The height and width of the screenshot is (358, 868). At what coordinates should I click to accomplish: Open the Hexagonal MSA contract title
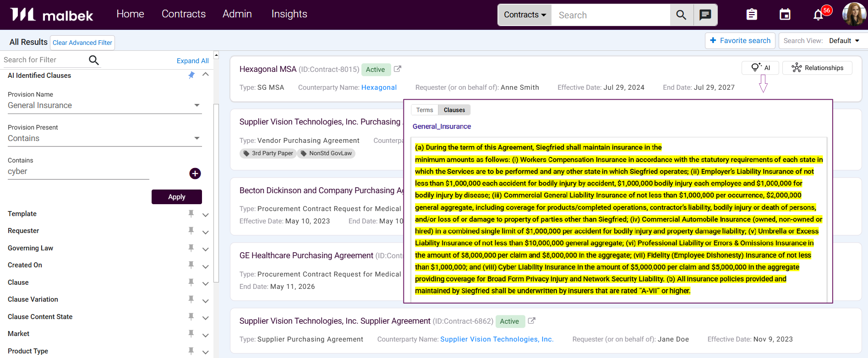click(x=268, y=69)
